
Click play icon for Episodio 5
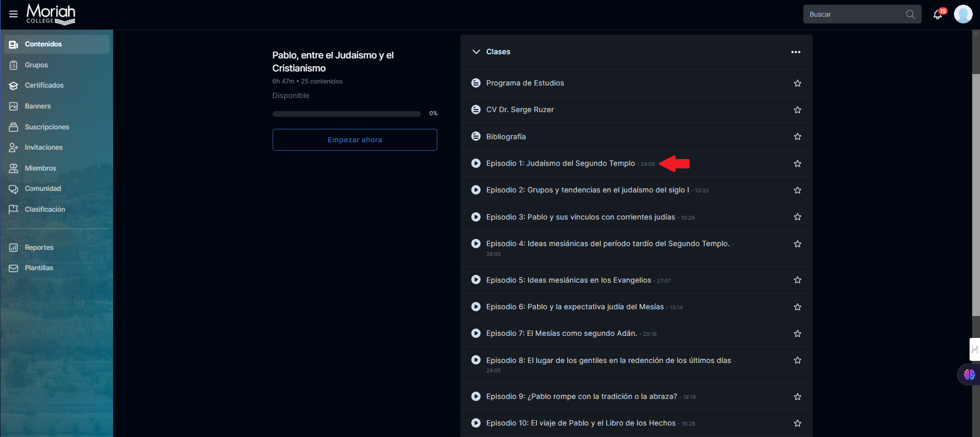475,280
